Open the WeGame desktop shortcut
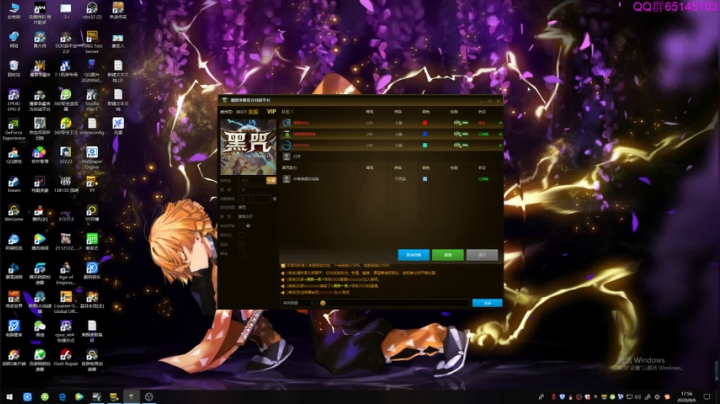The height and width of the screenshot is (404, 720). coord(14,213)
